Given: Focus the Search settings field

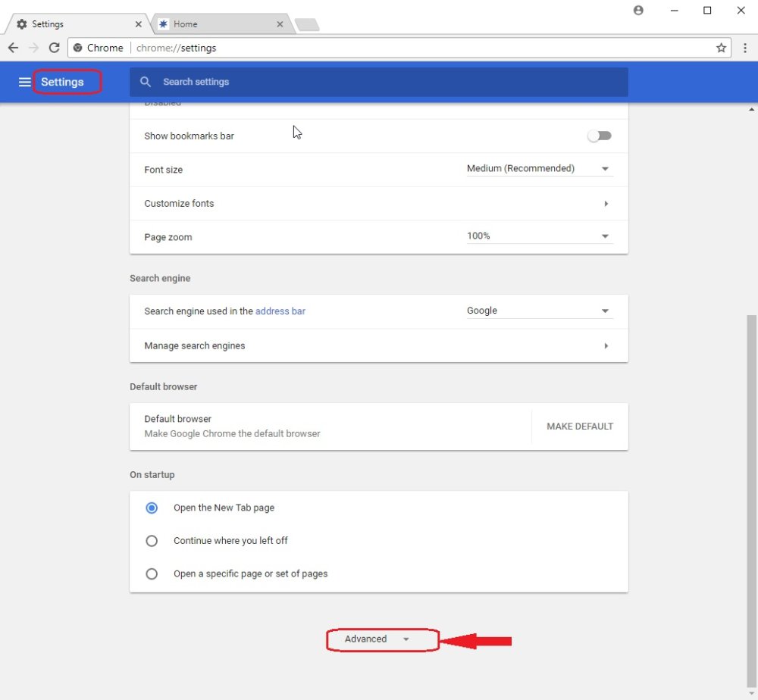Looking at the screenshot, I should [378, 82].
